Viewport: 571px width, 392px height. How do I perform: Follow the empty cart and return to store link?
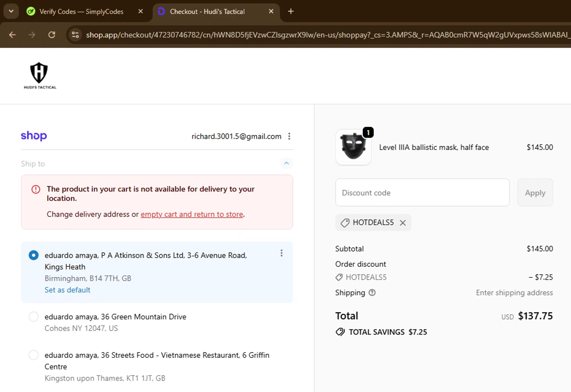pyautogui.click(x=192, y=214)
